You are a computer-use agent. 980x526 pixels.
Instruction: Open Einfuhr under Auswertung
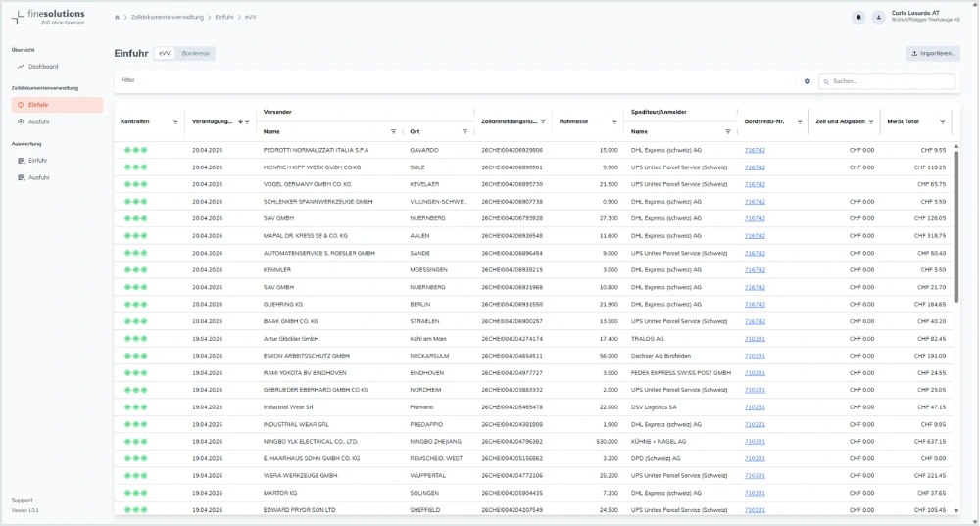pos(37,161)
